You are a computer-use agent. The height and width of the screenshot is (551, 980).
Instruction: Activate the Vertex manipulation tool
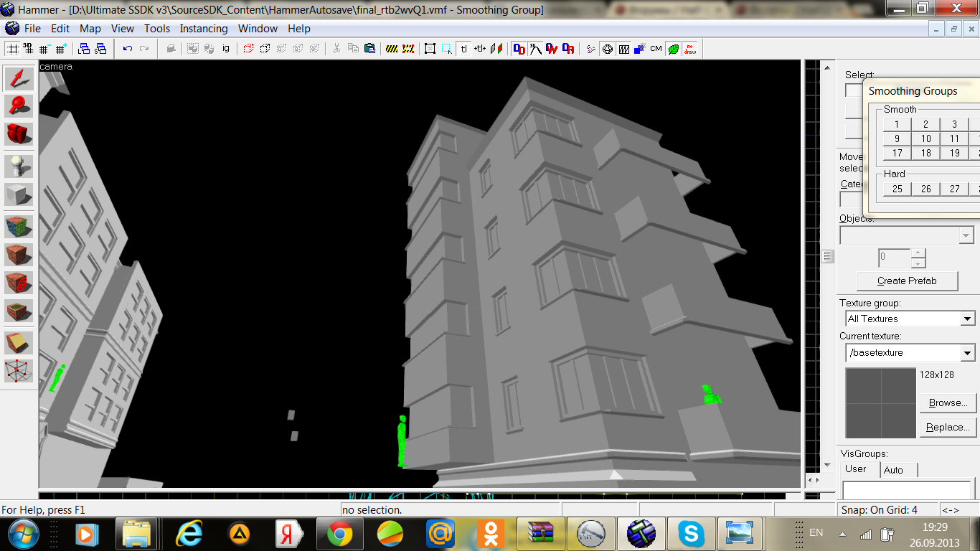coord(19,371)
